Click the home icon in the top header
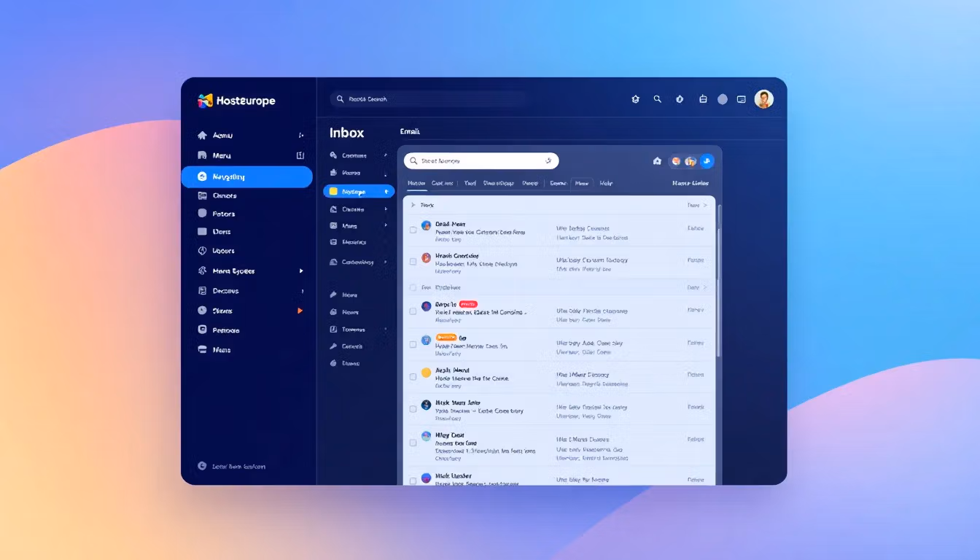The height and width of the screenshot is (560, 980). (x=635, y=99)
